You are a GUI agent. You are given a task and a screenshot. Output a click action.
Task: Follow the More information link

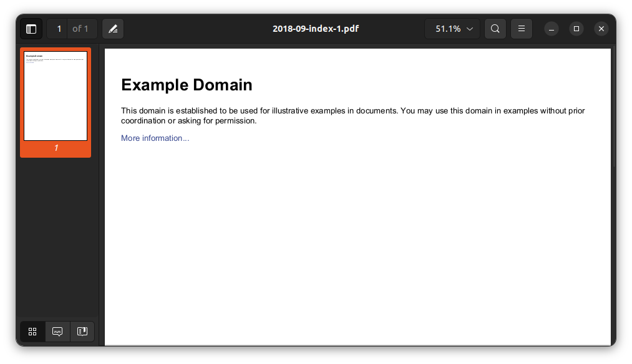coord(155,138)
